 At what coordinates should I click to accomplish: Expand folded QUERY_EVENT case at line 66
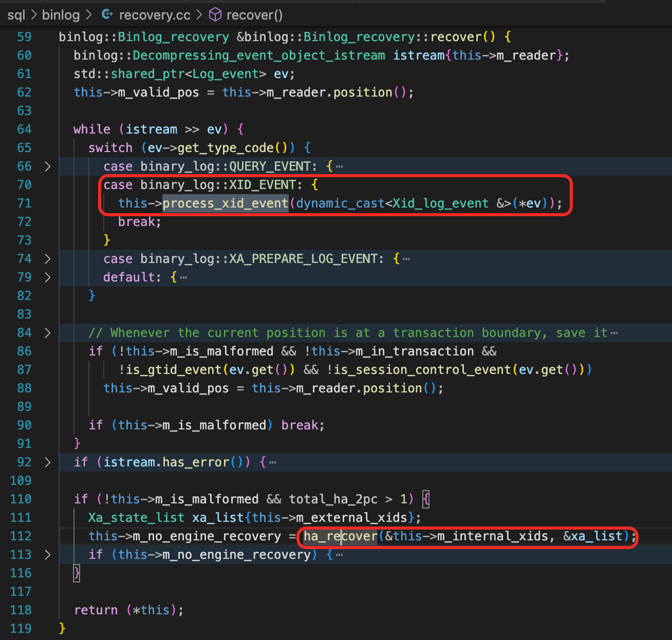(x=48, y=166)
